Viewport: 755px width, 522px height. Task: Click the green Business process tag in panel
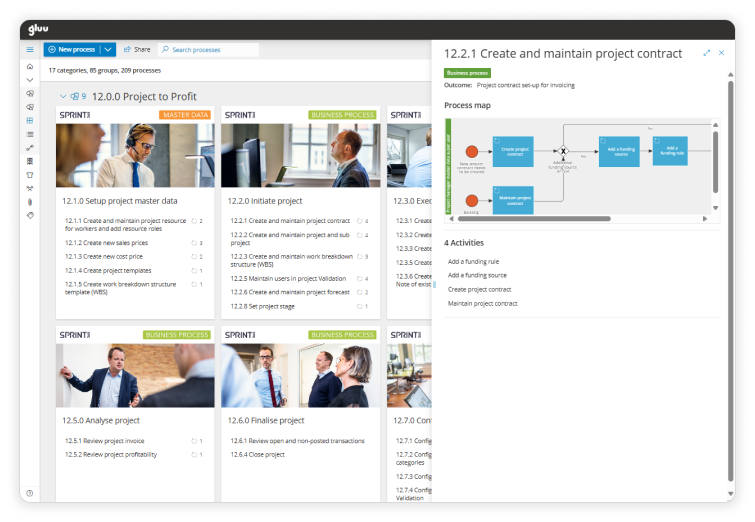click(x=467, y=73)
